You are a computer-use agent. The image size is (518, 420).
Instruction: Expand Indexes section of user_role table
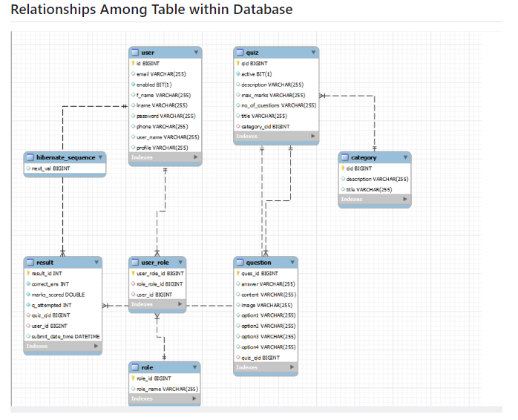click(x=180, y=304)
